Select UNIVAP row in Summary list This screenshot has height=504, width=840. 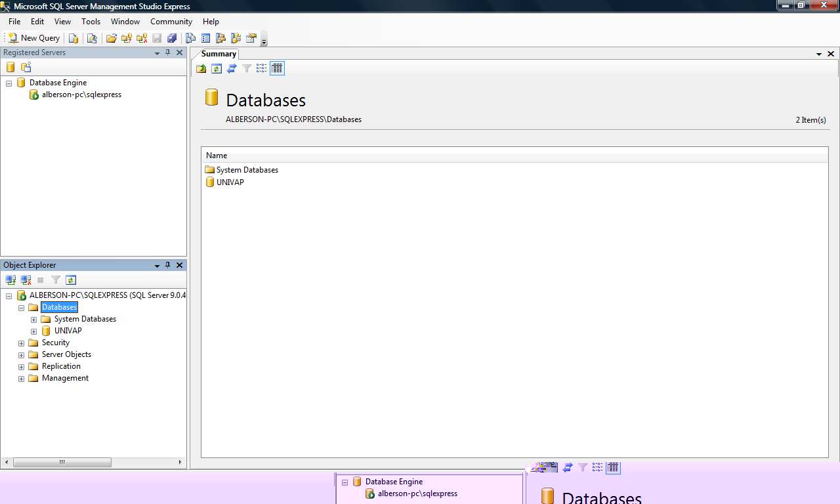[514, 182]
